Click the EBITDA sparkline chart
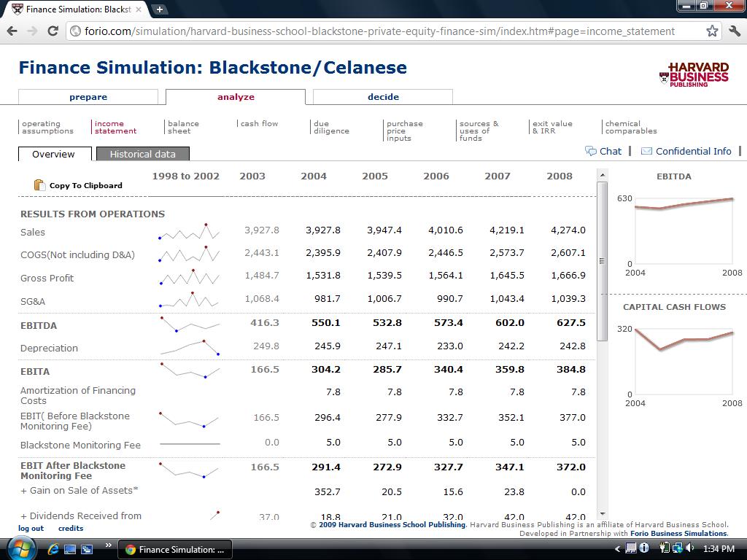Screen dimensions: 747x560 190,324
